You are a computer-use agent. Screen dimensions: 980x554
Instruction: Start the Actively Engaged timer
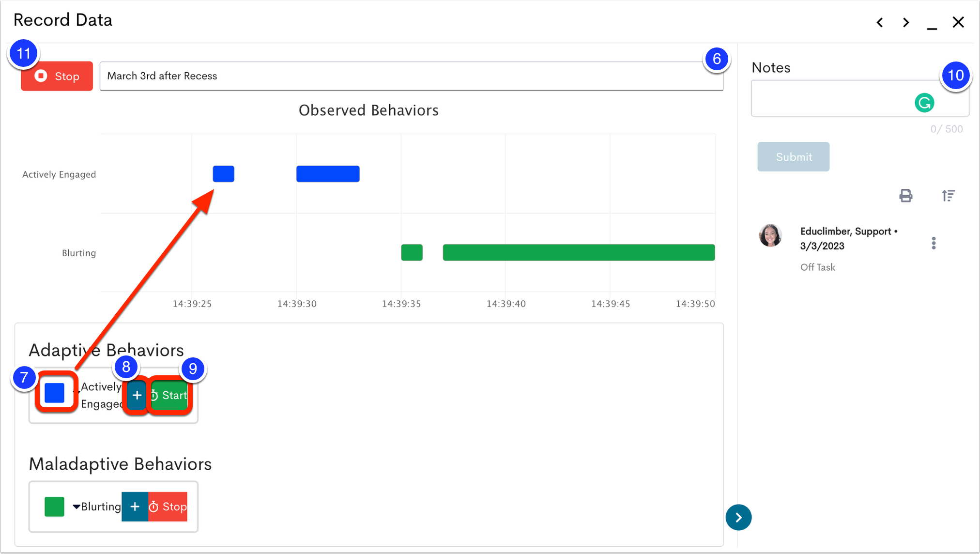point(168,395)
